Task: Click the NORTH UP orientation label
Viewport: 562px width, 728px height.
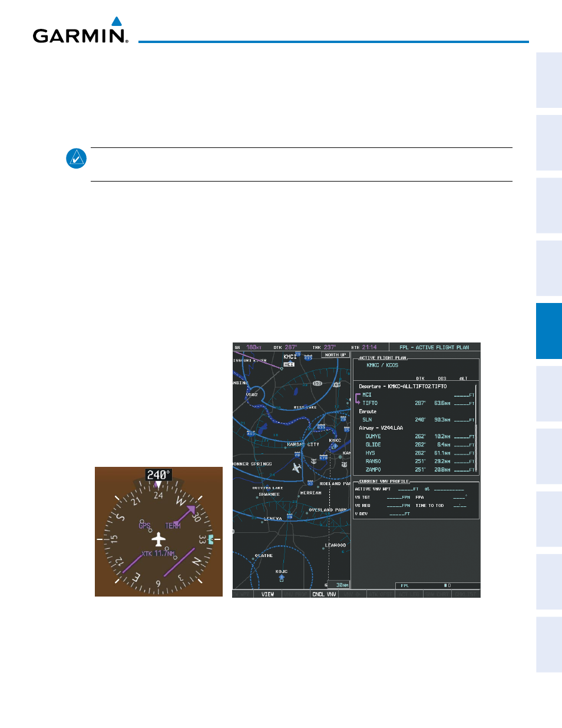Action: click(336, 355)
